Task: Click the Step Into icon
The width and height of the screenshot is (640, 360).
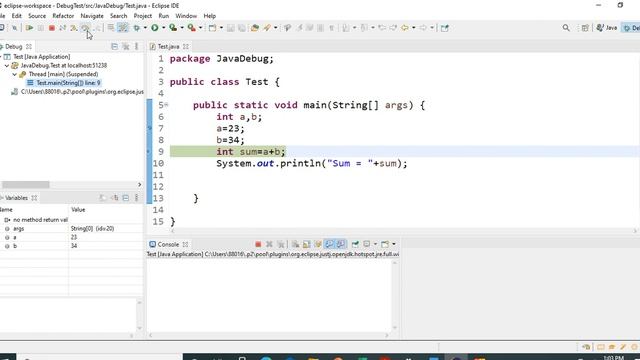Action: pyautogui.click(x=74, y=28)
